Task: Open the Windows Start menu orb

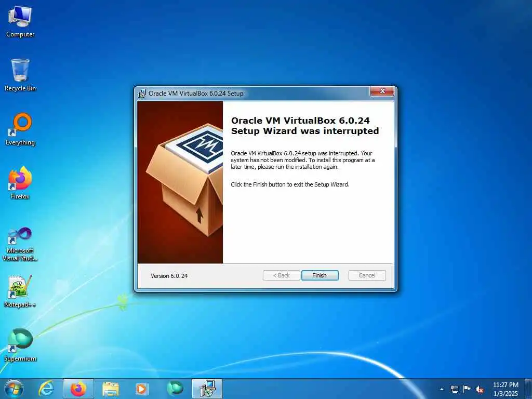Action: [x=14, y=389]
